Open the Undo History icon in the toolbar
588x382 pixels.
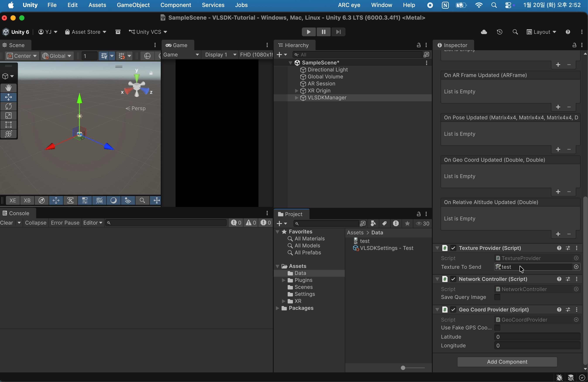pos(499,32)
